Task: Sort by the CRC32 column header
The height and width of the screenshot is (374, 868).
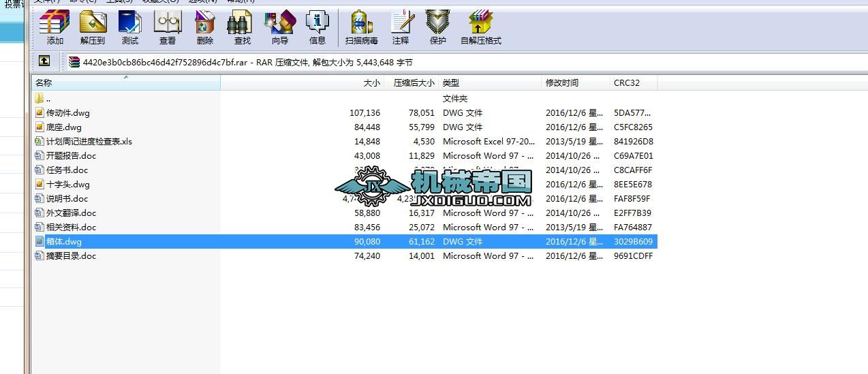Action: (x=634, y=82)
